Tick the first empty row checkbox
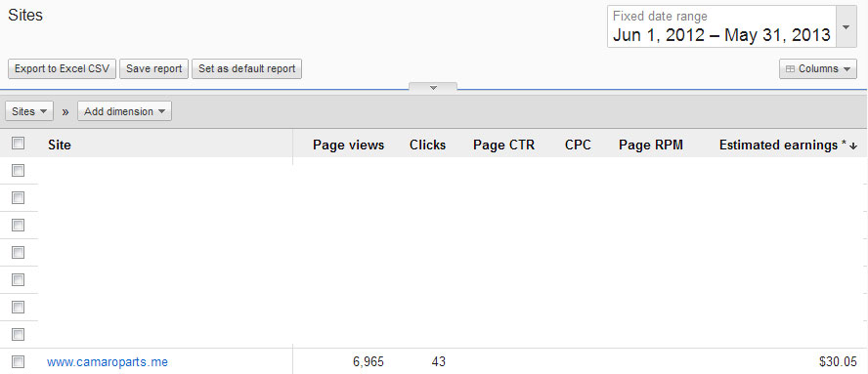 pos(19,171)
